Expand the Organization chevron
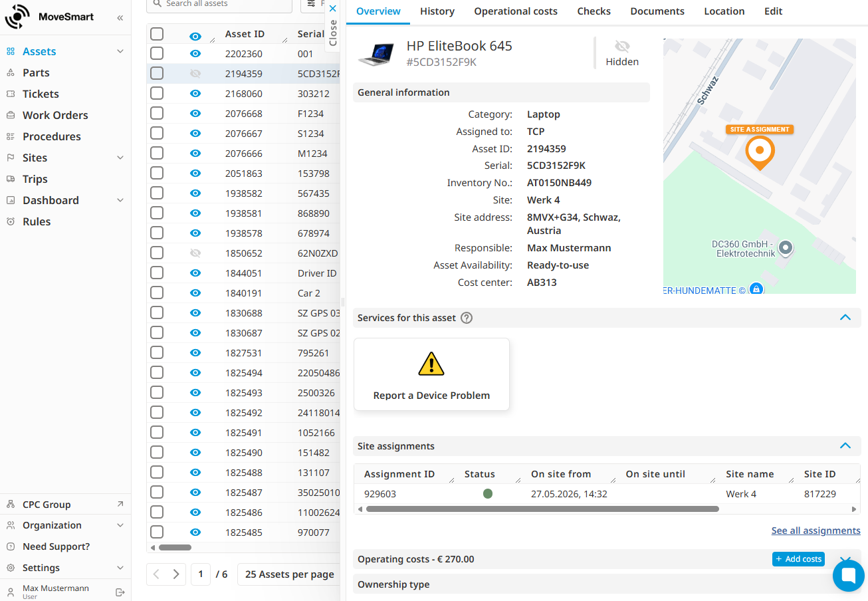 120,525
